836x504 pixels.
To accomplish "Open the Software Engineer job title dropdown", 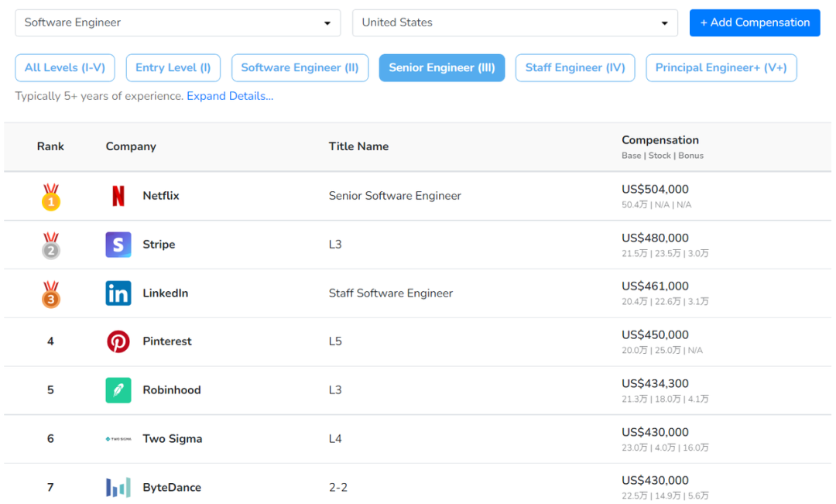I will click(177, 23).
